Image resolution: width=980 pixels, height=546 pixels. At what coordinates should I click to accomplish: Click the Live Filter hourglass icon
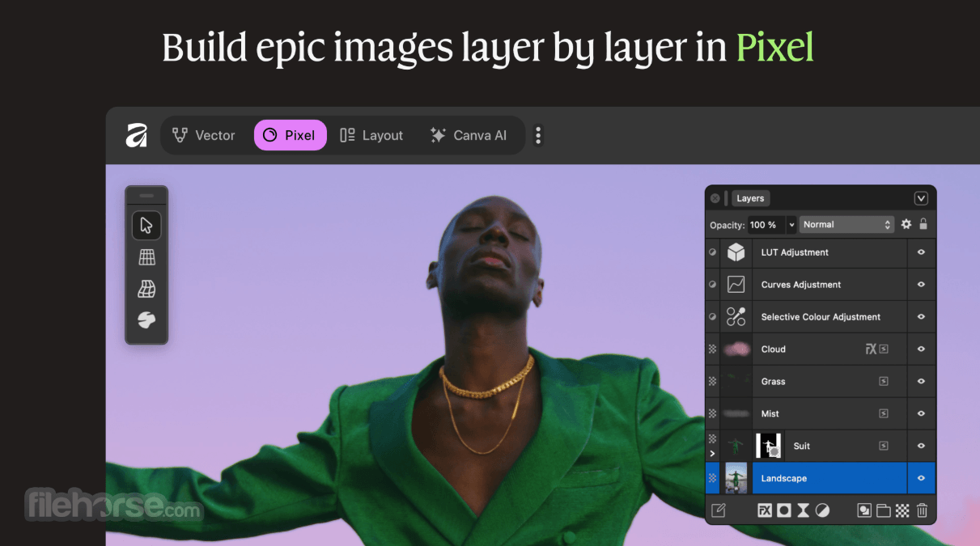pos(803,510)
